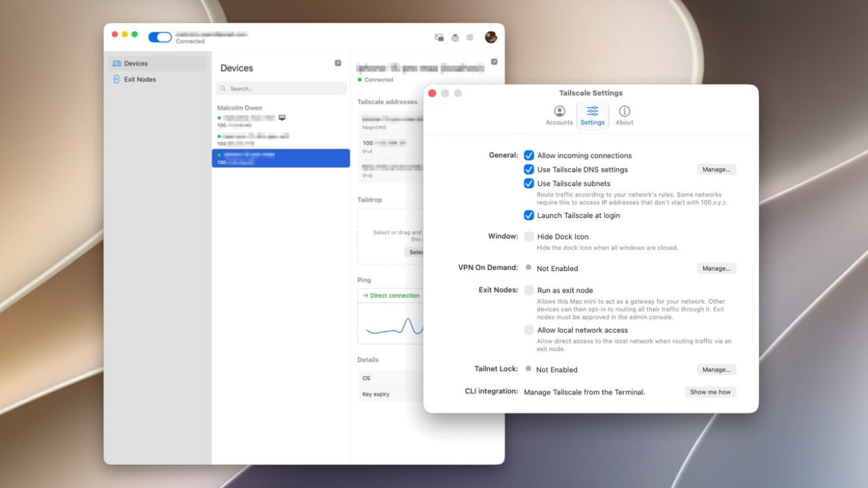Screen dimensions: 868x488
Task: Uncheck Allow incoming connections
Action: coord(529,155)
